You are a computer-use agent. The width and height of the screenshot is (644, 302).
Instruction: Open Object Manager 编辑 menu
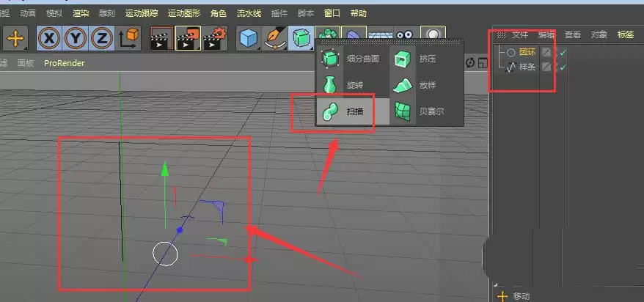(x=546, y=34)
